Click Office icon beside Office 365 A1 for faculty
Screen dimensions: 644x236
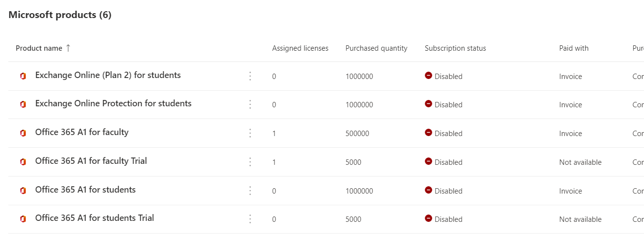22,133
